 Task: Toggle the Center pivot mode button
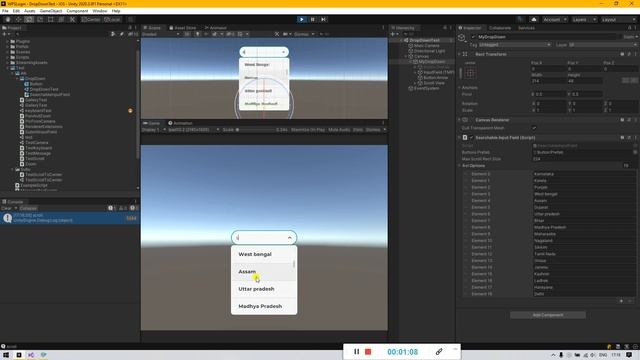91,19
